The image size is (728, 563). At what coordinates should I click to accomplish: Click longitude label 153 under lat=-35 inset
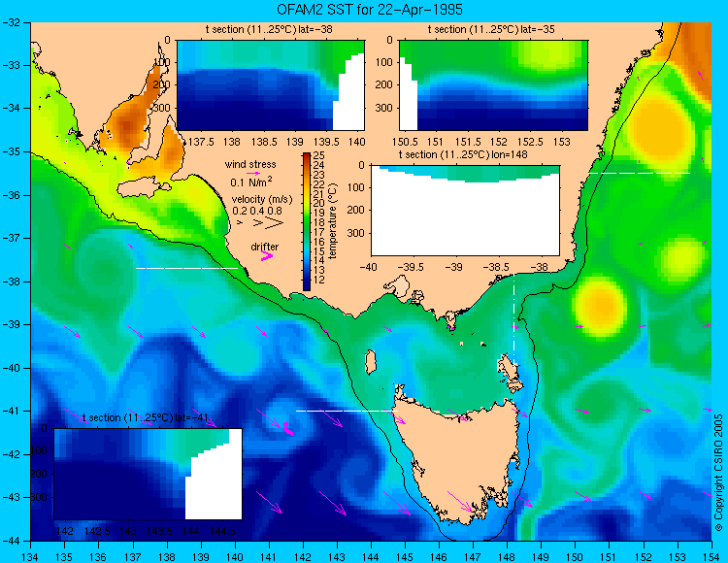tap(562, 142)
